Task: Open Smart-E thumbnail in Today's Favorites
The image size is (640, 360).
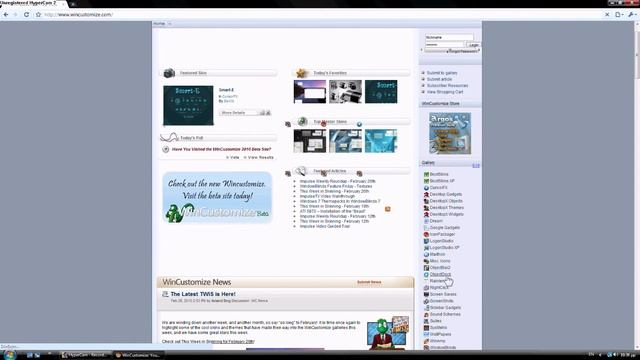Action: [x=381, y=91]
